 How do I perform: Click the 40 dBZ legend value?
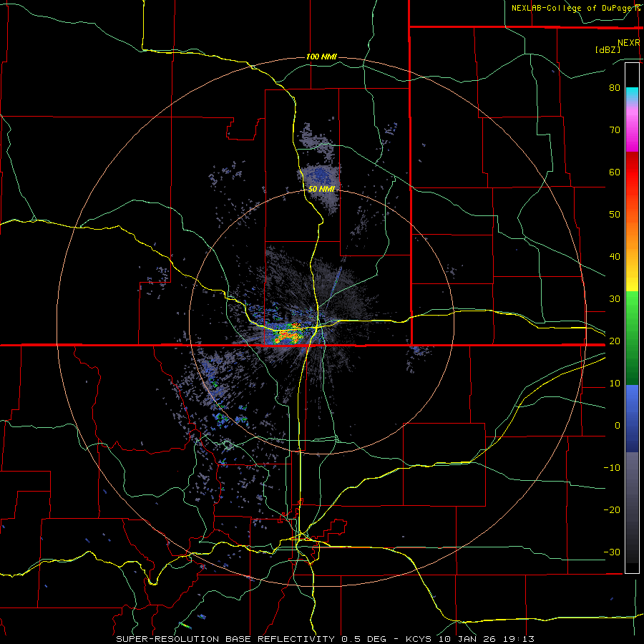[x=615, y=257]
